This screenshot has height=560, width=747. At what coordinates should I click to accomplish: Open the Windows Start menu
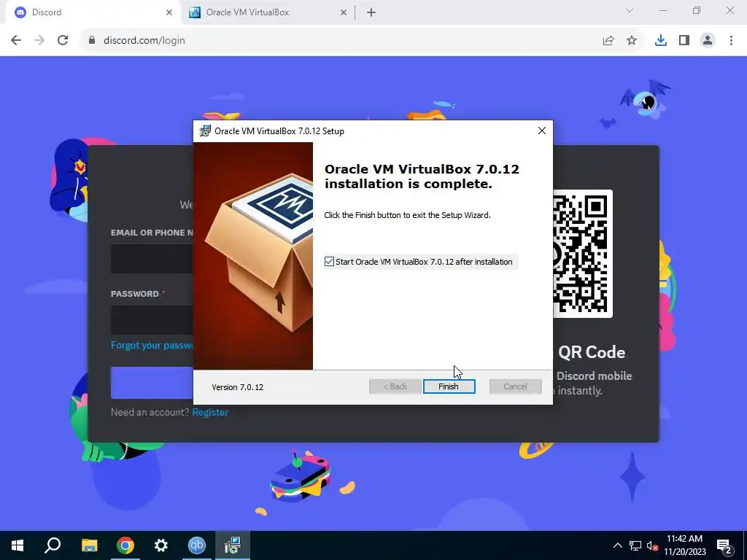[x=18, y=545]
